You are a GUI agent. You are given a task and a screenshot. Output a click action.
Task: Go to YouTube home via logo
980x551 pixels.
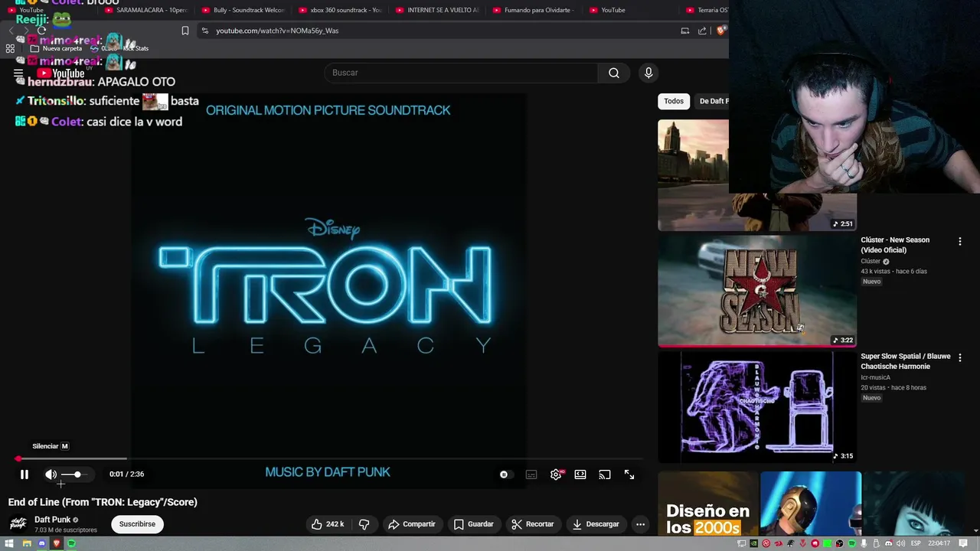60,73
